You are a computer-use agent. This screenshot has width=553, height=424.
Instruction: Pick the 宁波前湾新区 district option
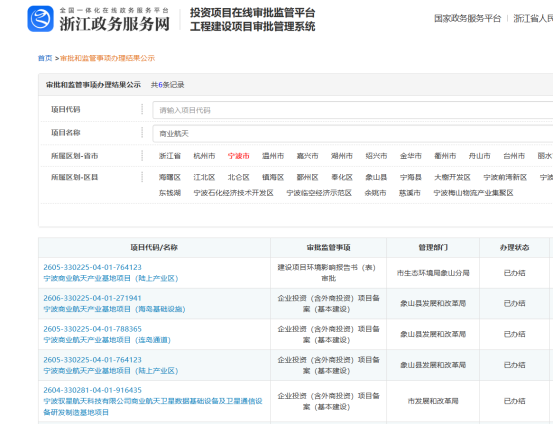[505, 177]
